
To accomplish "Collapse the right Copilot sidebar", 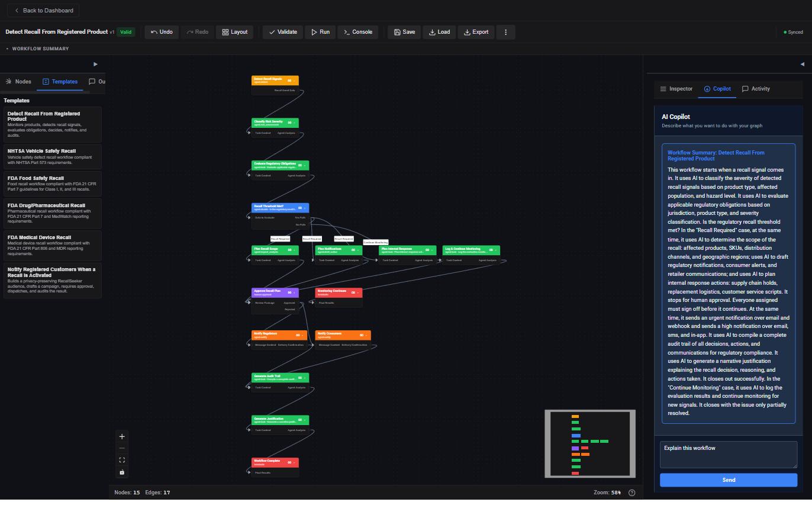I will click(802, 64).
